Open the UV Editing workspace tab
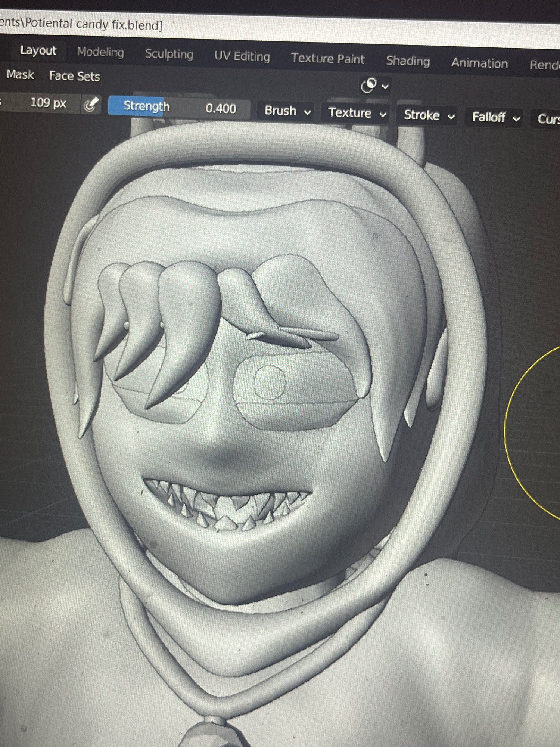 click(x=242, y=56)
